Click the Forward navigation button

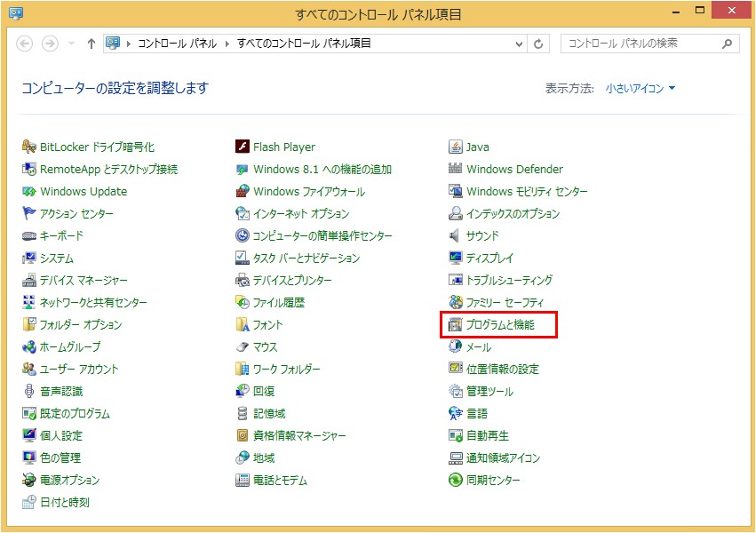(x=50, y=44)
